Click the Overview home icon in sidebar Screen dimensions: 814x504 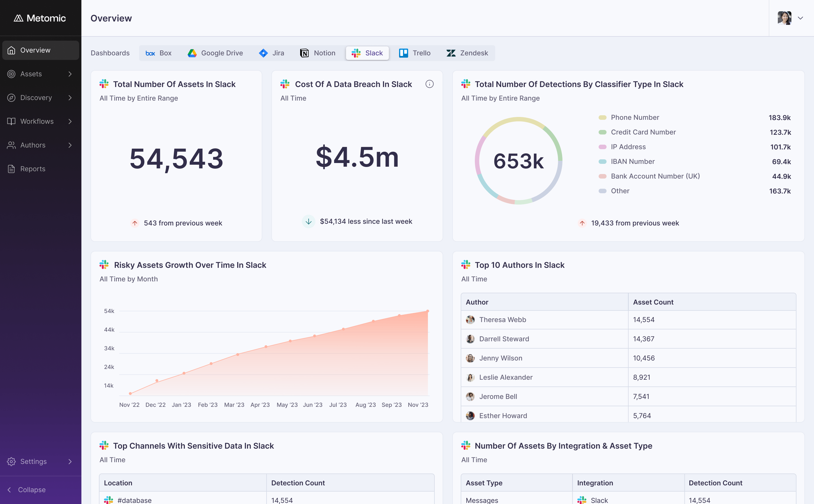[x=11, y=50]
